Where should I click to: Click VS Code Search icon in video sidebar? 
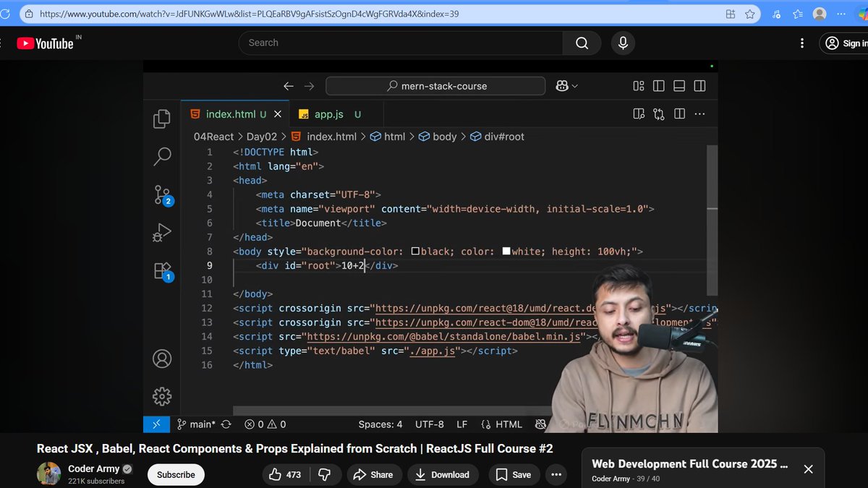(162, 156)
